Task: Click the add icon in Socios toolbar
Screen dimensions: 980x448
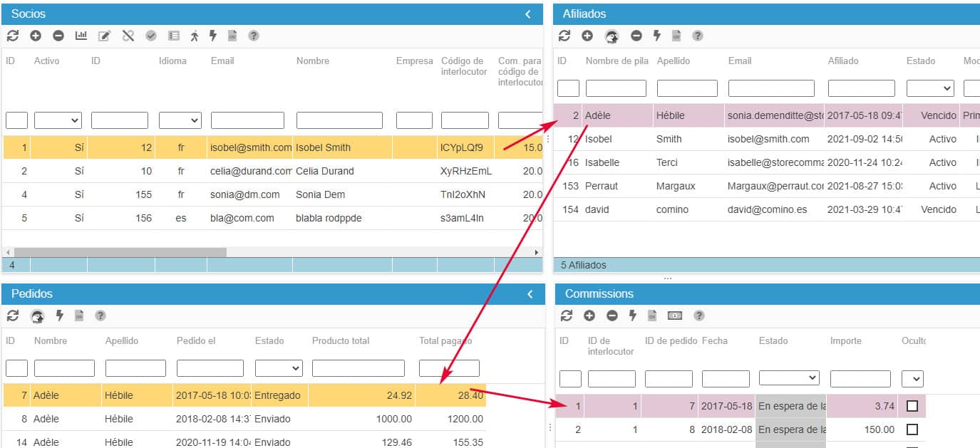Action: (x=36, y=36)
